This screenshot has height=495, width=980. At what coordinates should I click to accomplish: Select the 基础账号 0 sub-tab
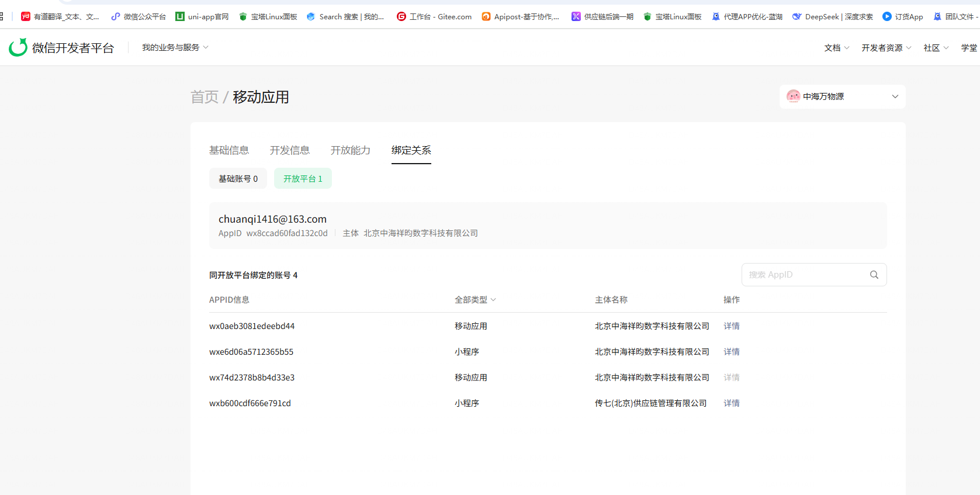[x=238, y=178]
